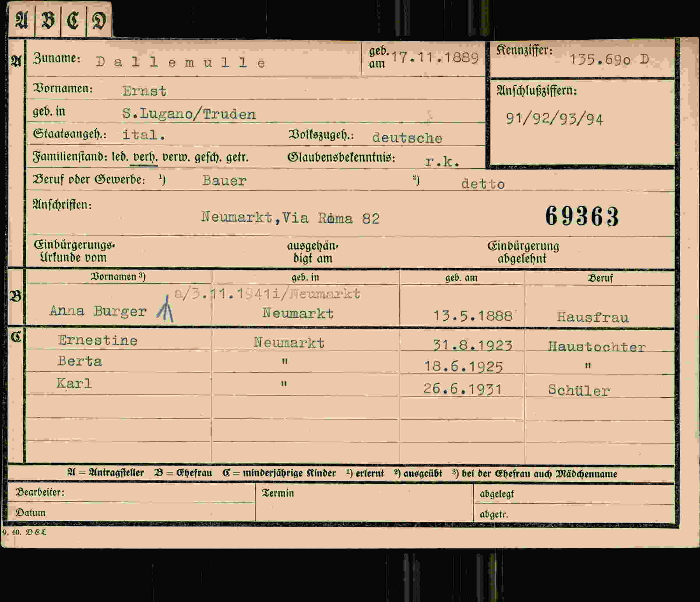Click the "Glaubensbekenntnis:" label
The height and width of the screenshot is (602, 700).
[x=342, y=157]
